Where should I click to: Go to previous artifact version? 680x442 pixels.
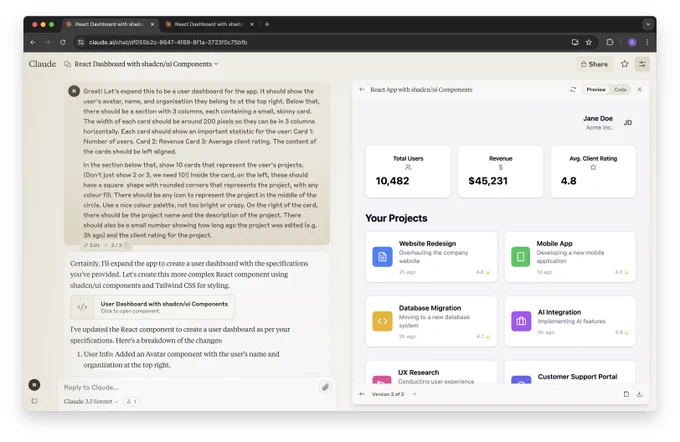coord(362,394)
